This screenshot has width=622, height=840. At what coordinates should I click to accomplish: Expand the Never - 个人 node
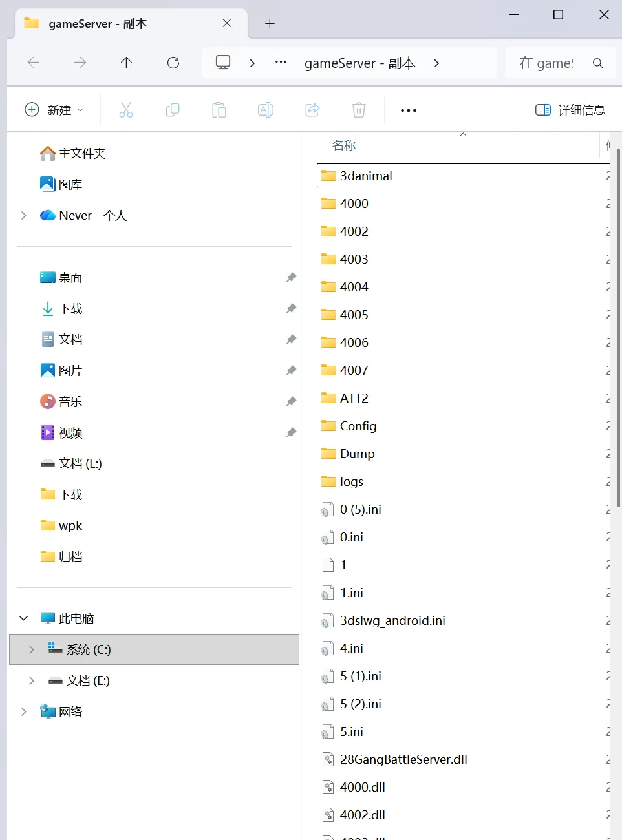coord(23,215)
